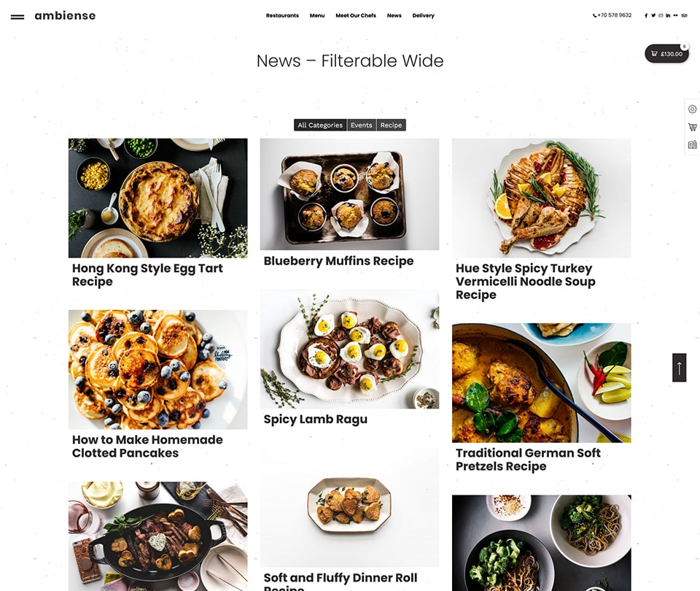Open the Twitter social icon
700x591 pixels.
[653, 15]
